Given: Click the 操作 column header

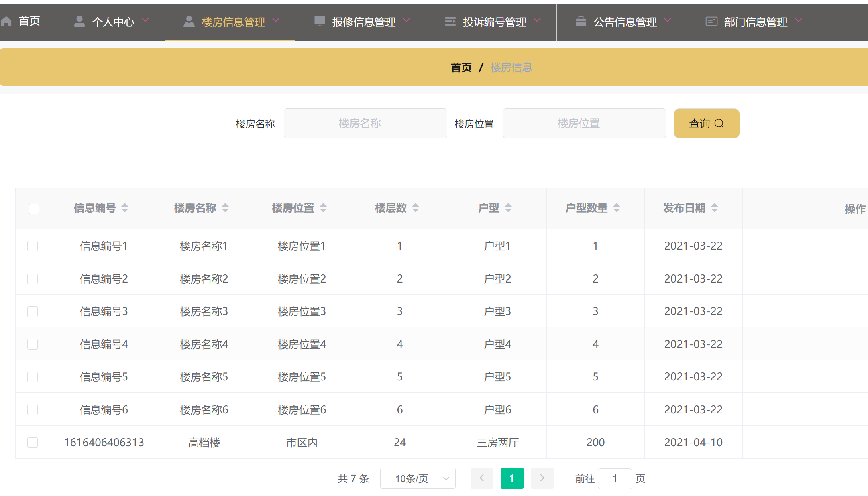Looking at the screenshot, I should [855, 209].
